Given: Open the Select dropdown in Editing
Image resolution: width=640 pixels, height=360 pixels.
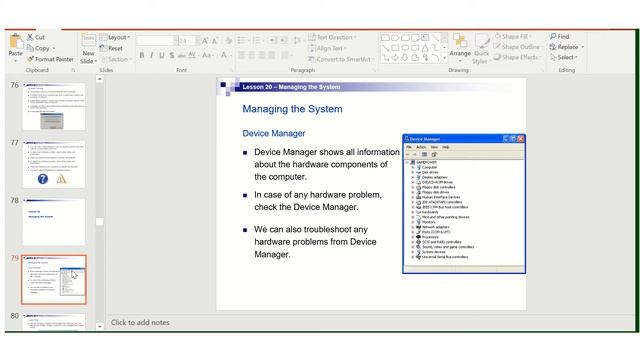Looking at the screenshot, I should tap(564, 58).
